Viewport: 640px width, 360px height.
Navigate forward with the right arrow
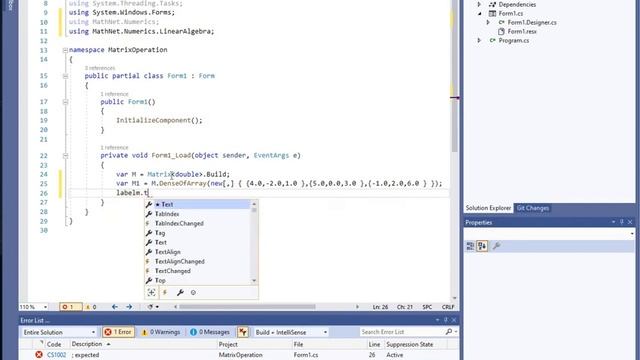coord(129,307)
